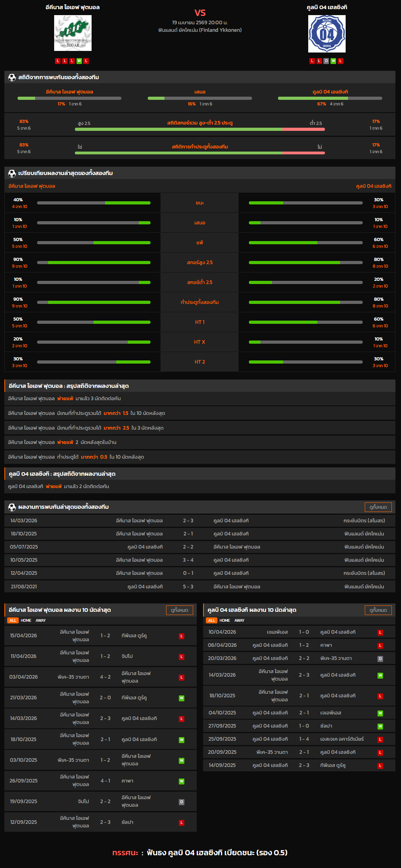Click the D result badge for the 20/03/2026 match
Image resolution: width=401 pixels, height=868 pixels.
click(380, 659)
